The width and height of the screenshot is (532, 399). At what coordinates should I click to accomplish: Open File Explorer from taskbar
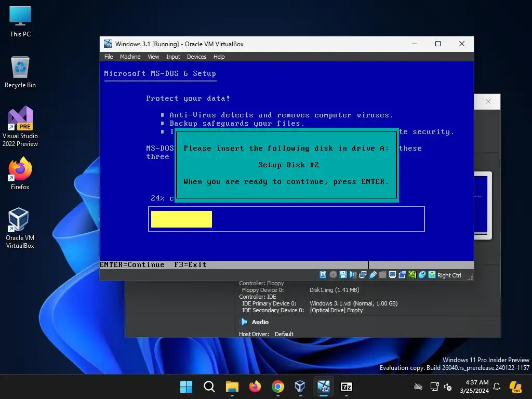click(232, 387)
